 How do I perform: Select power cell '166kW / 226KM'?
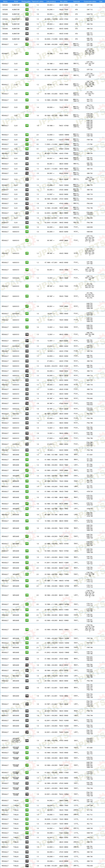click(64, 144)
